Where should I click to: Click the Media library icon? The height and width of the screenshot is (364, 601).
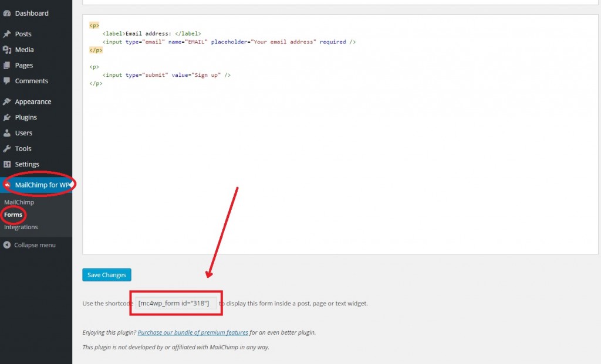(9, 49)
